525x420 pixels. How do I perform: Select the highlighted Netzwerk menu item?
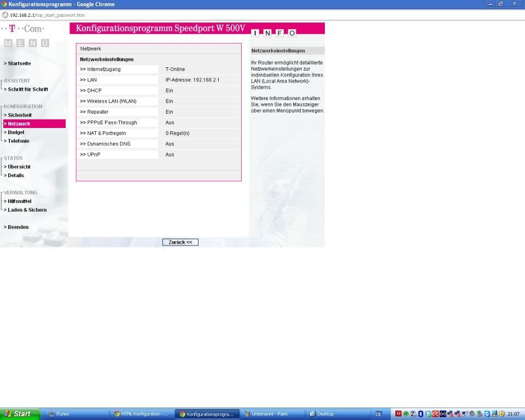click(34, 124)
